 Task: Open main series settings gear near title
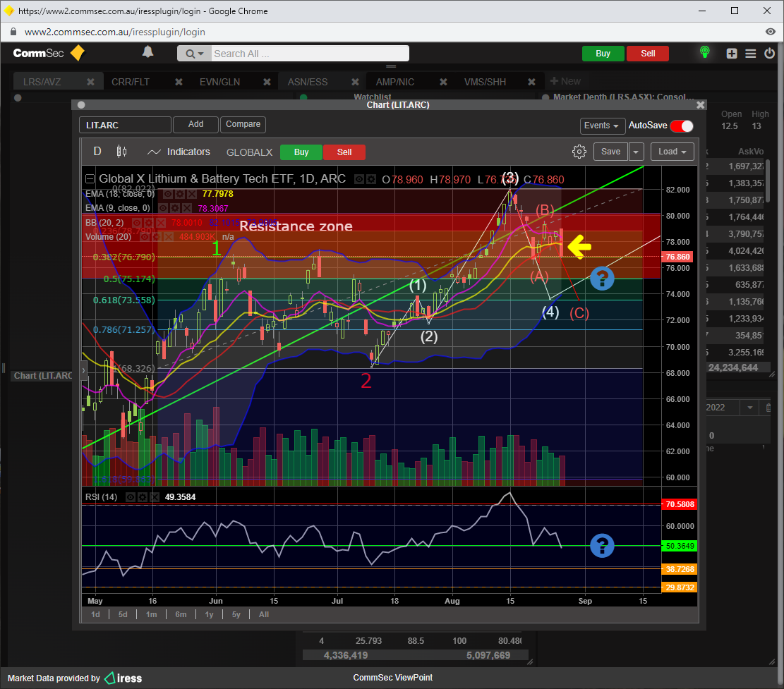(370, 179)
